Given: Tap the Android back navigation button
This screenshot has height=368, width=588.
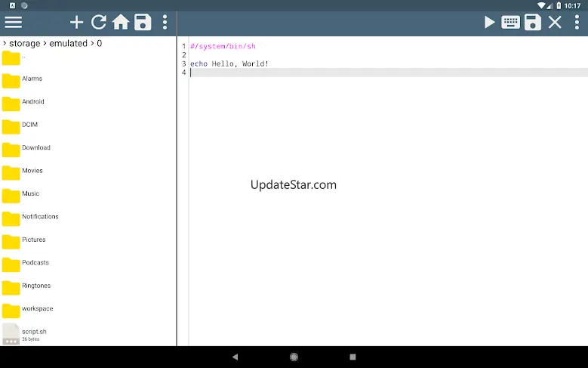Looking at the screenshot, I should pyautogui.click(x=236, y=357).
